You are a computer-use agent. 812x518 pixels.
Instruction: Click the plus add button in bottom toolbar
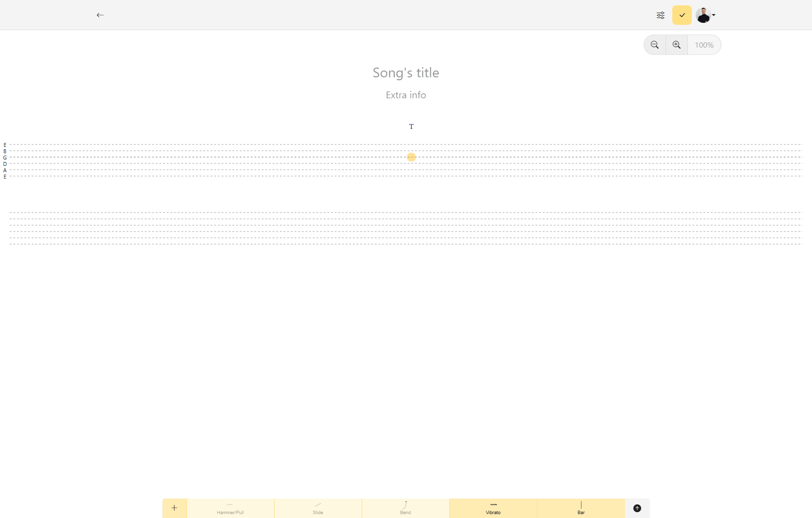[174, 508]
